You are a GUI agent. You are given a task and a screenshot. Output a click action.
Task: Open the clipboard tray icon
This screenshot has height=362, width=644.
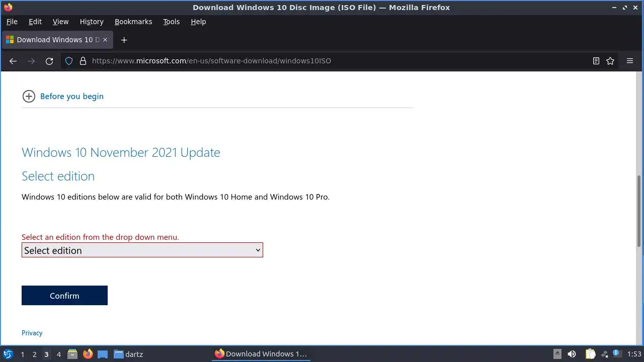(590, 354)
